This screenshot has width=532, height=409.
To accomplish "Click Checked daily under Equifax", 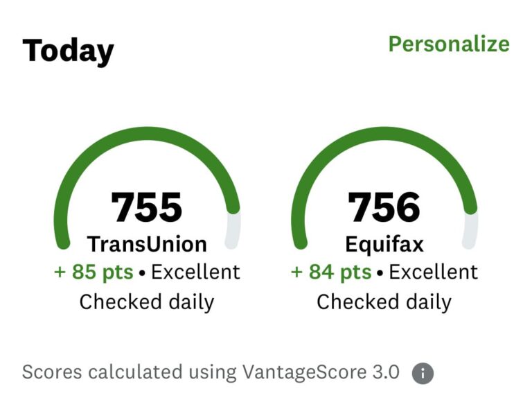I will [x=384, y=302].
